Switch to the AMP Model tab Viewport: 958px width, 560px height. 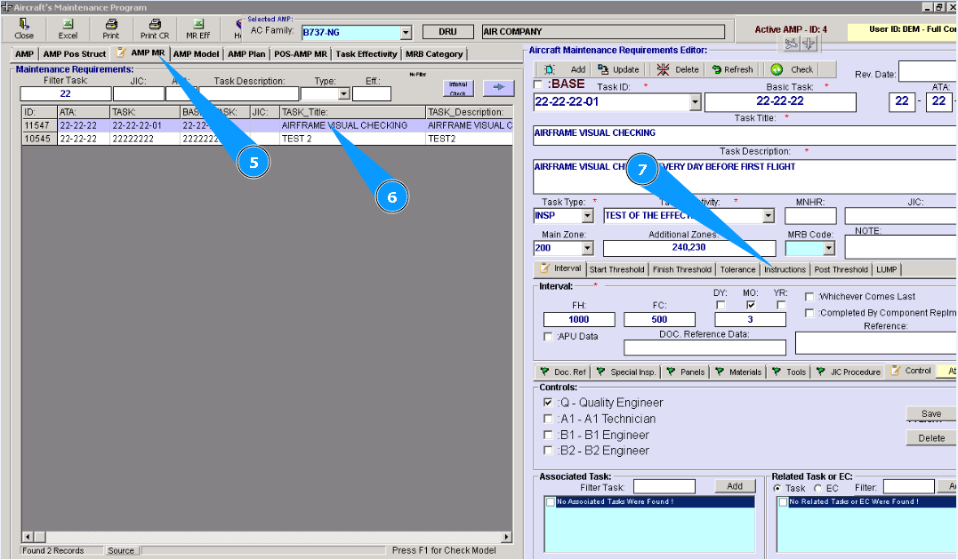[196, 53]
